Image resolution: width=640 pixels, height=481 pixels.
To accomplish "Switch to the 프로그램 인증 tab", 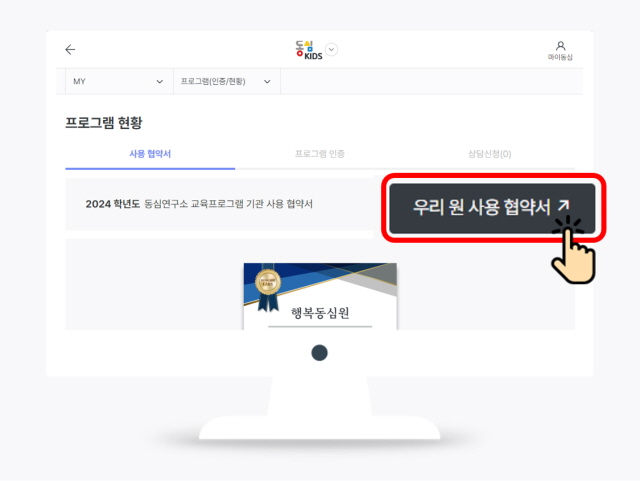I will (320, 154).
